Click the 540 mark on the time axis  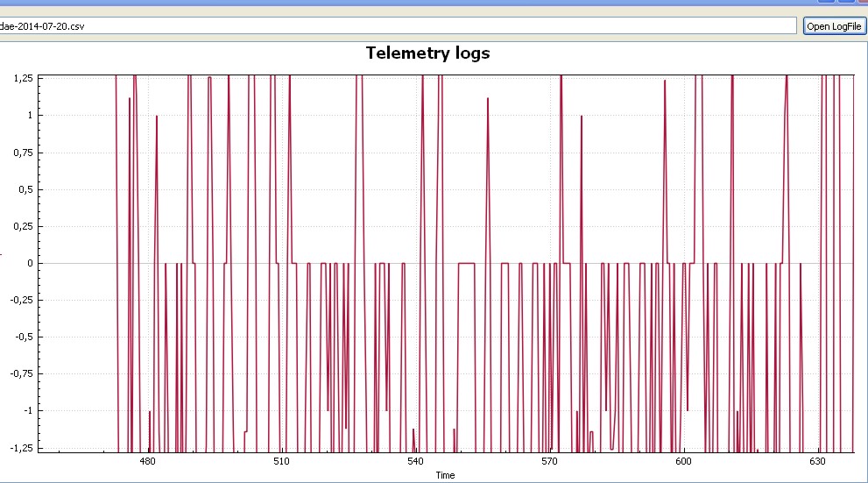point(415,461)
